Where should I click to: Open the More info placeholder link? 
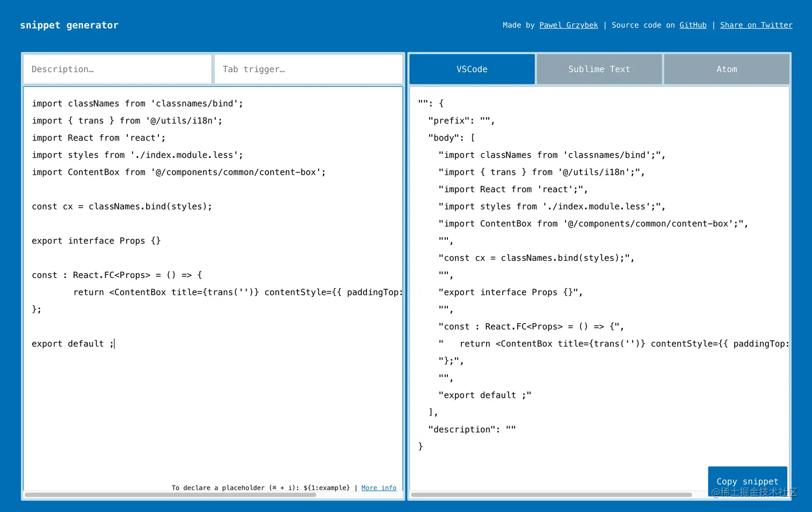pyautogui.click(x=379, y=488)
